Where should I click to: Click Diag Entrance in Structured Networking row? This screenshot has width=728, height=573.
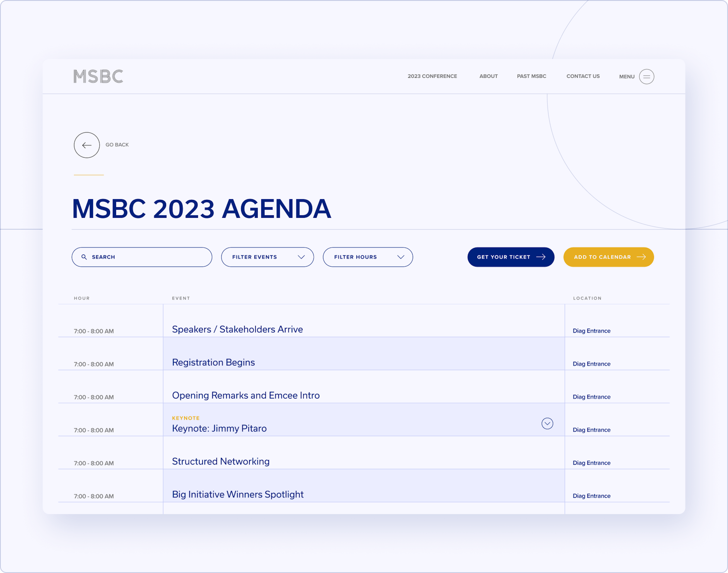coord(591,463)
